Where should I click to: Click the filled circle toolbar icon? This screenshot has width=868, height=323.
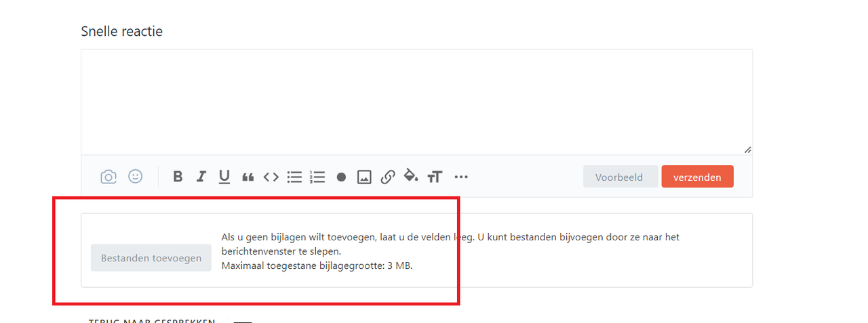click(x=341, y=177)
